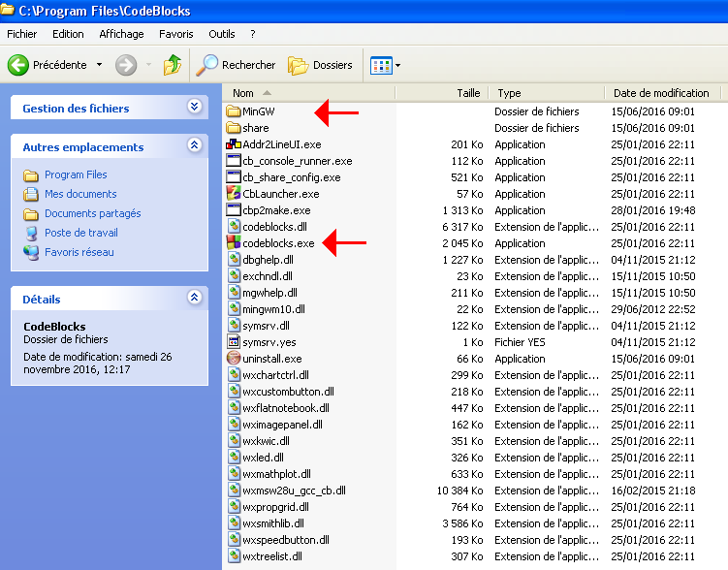
Task: Select the file wxmsw28u_gcc_cb.dll
Action: click(294, 491)
